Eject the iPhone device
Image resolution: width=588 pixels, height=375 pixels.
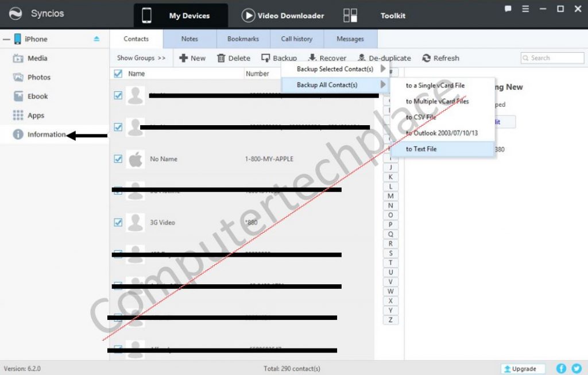pyautogui.click(x=96, y=38)
